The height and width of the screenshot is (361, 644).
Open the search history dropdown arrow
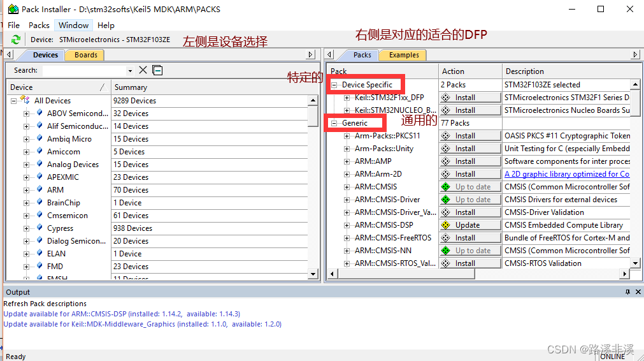pos(130,71)
